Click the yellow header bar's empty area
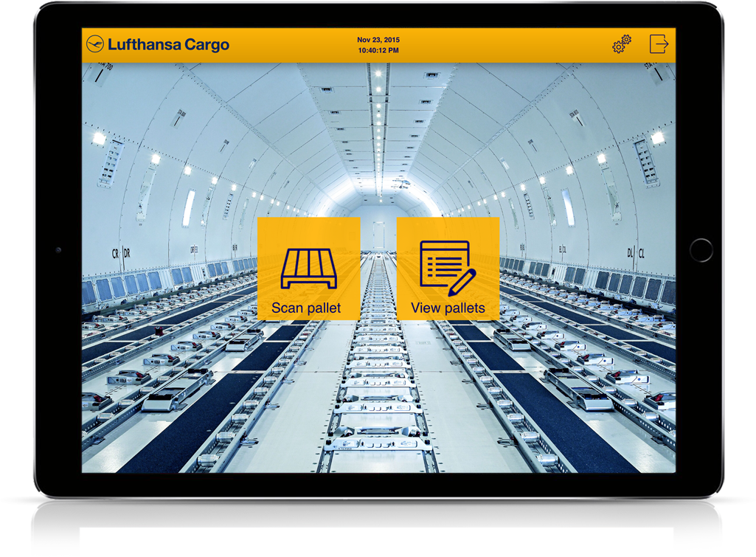Image resolution: width=756 pixels, height=557 pixels. (502, 45)
